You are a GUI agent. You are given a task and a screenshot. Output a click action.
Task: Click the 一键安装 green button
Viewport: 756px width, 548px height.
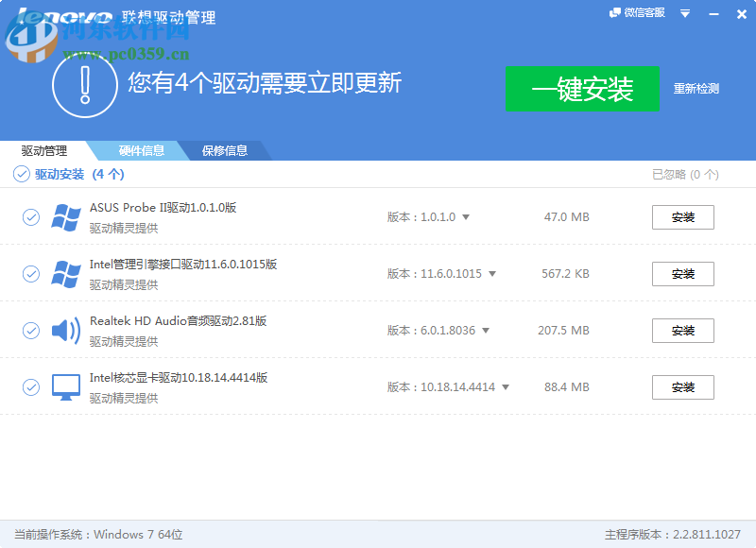[x=582, y=89]
